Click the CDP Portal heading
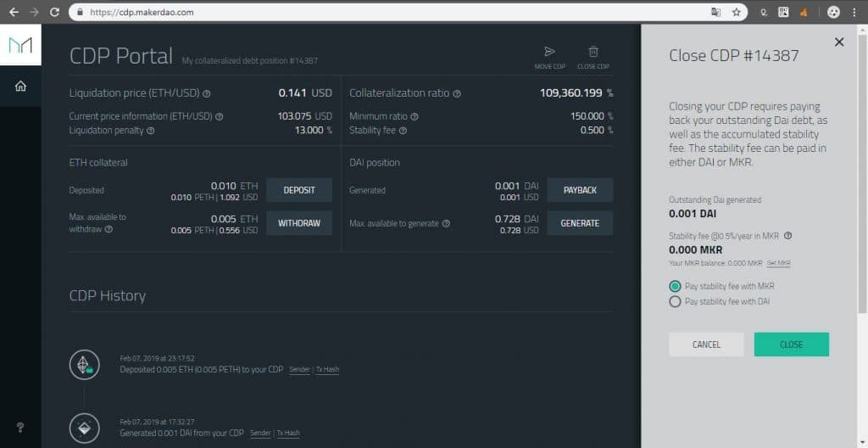868x448 pixels. (121, 56)
